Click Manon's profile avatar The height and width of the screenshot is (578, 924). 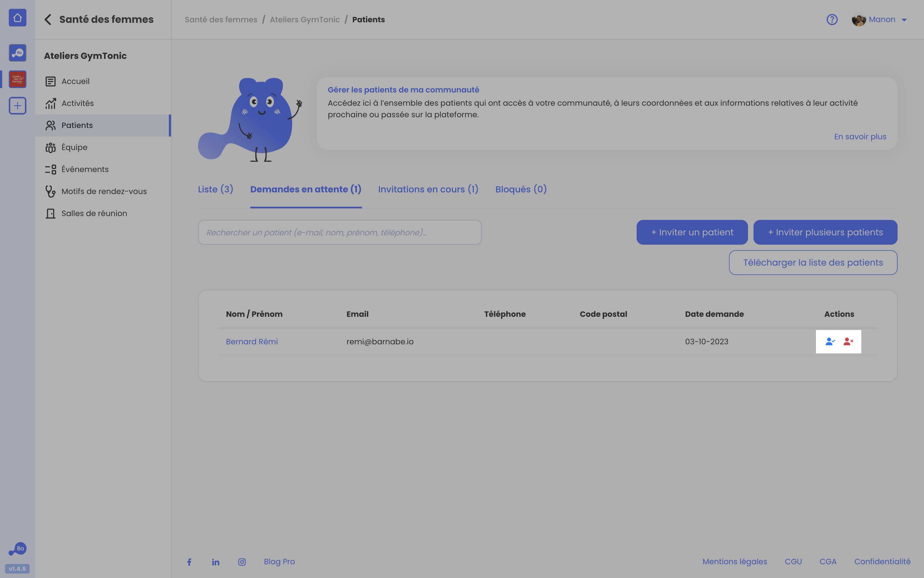click(x=859, y=20)
